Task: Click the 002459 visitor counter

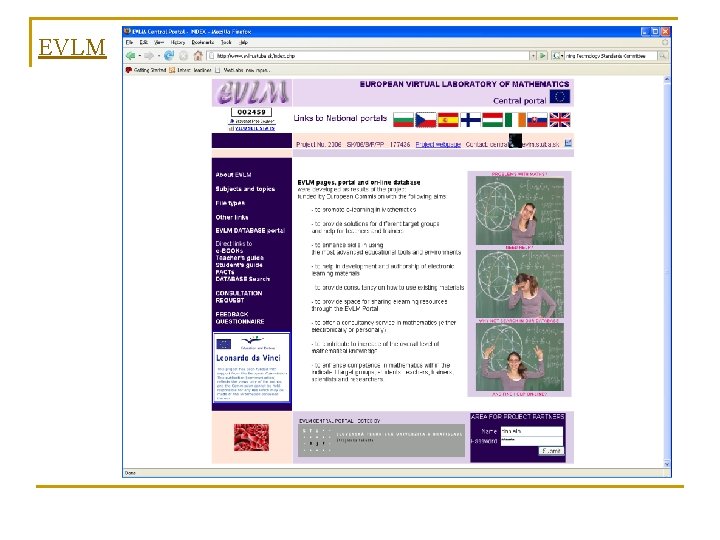Action: (x=252, y=112)
